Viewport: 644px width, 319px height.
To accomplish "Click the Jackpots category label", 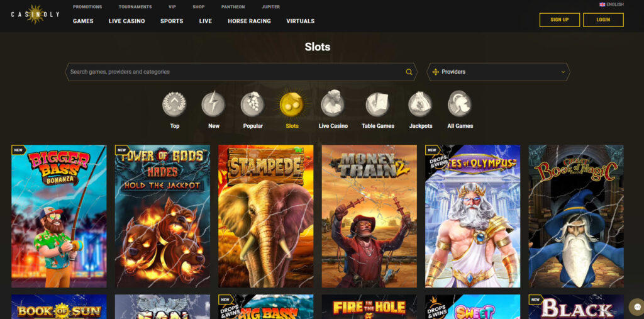I will point(421,126).
